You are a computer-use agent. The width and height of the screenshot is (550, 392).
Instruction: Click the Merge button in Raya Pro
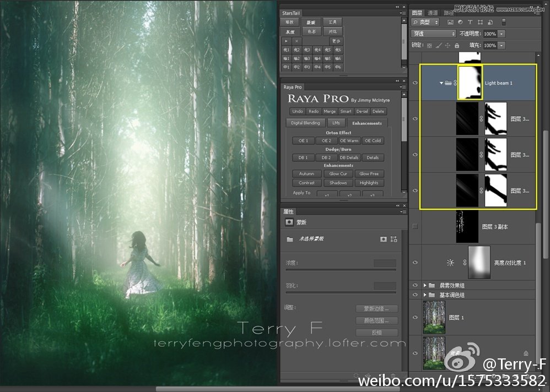point(330,111)
